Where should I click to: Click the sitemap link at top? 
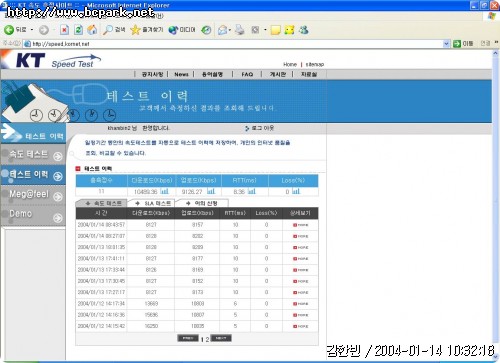point(315,64)
